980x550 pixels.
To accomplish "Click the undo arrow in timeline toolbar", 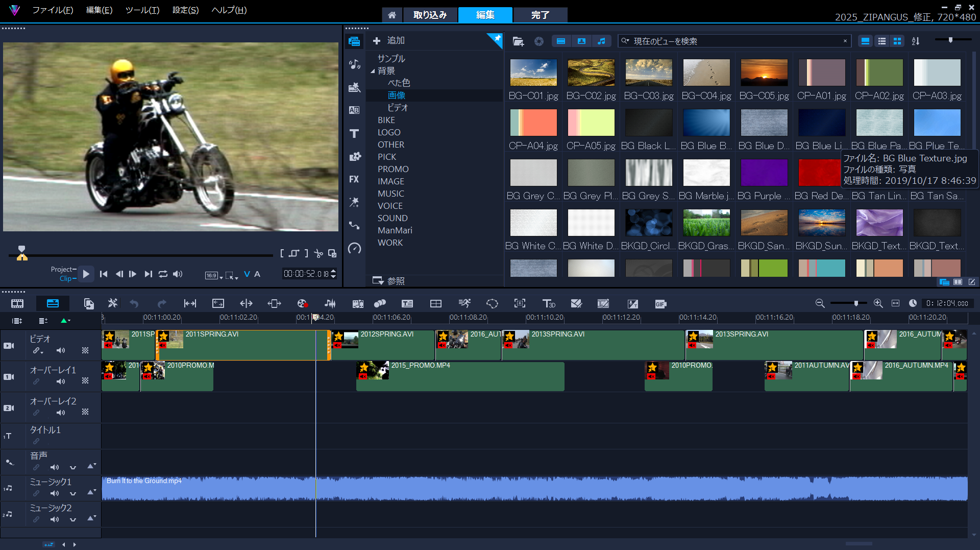I will click(134, 304).
